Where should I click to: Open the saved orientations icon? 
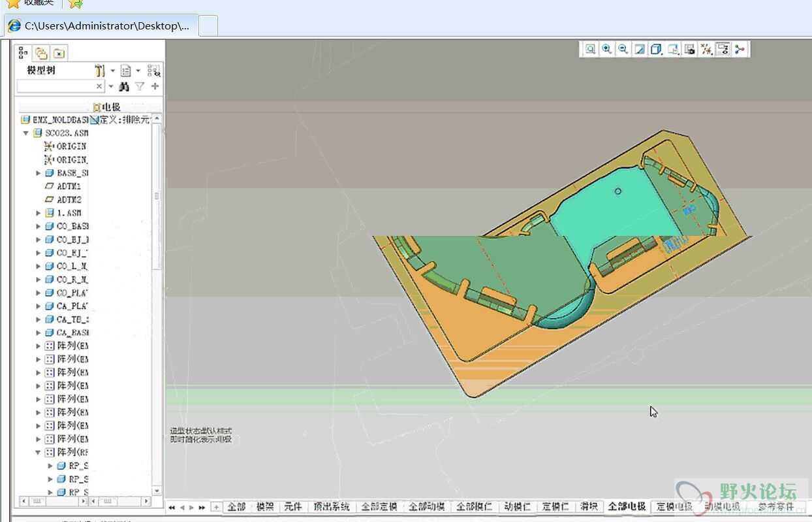click(673, 49)
